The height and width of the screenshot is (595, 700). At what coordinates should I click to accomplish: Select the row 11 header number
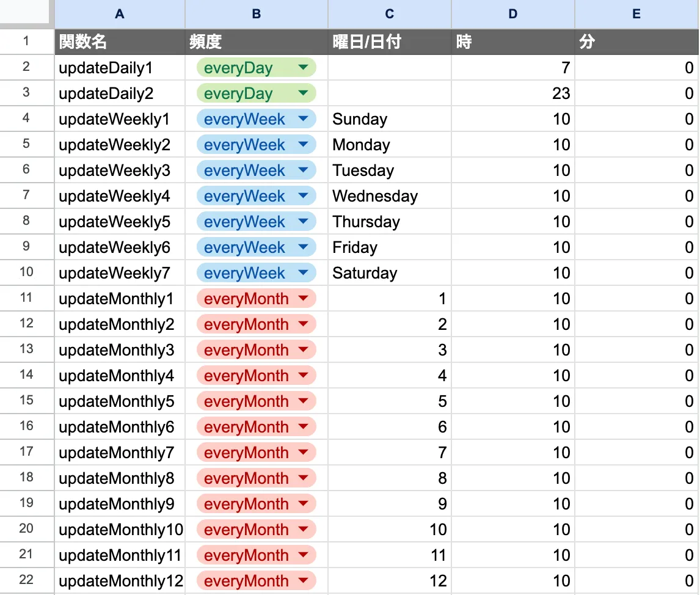pos(26,298)
